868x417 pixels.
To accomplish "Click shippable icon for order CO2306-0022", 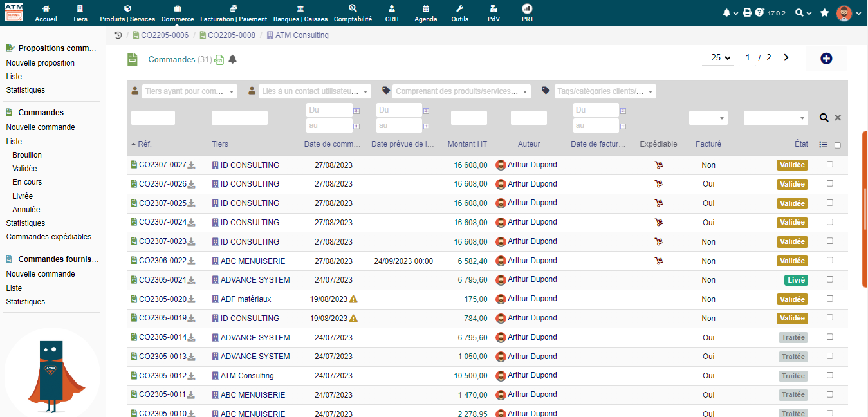I will click(x=658, y=261).
